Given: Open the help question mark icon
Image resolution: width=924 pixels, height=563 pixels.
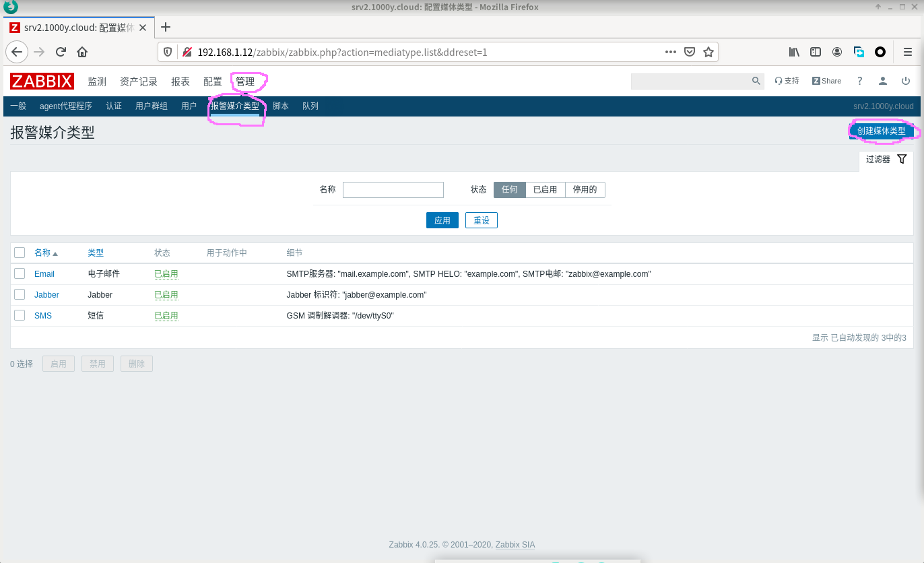Looking at the screenshot, I should click(859, 81).
